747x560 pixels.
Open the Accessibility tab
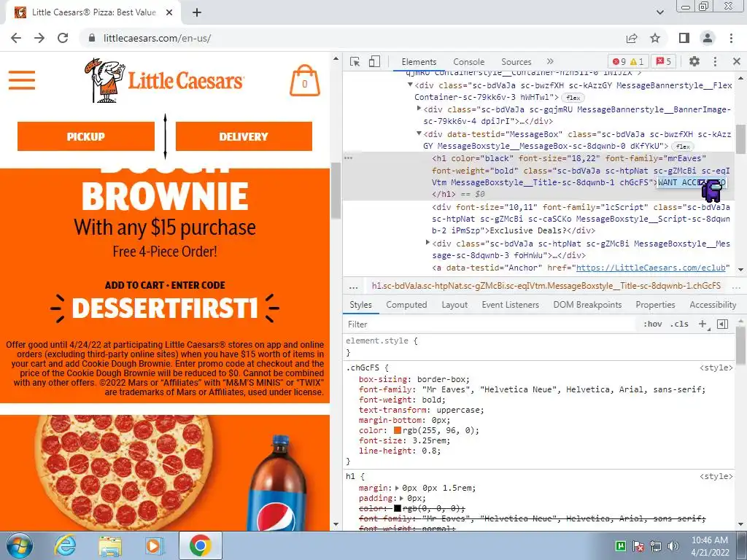713,305
